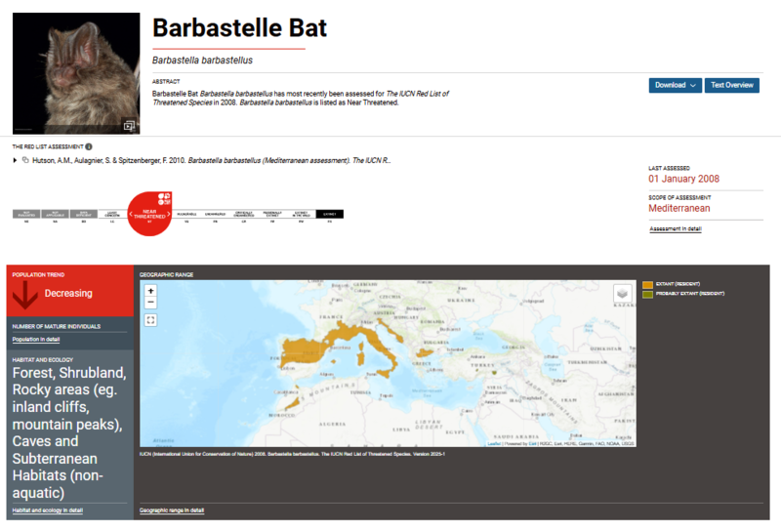Click the Red List assessment info icon
The image size is (781, 532).
click(89, 146)
